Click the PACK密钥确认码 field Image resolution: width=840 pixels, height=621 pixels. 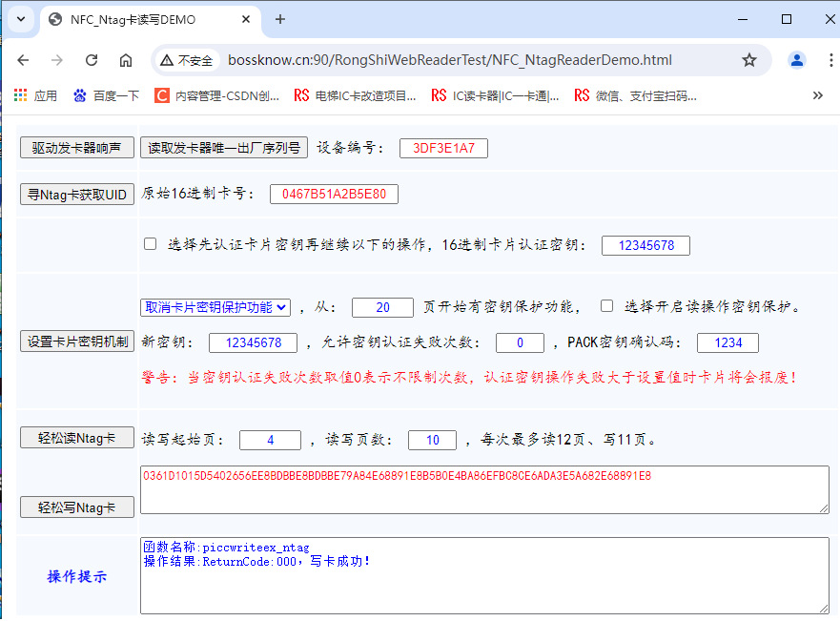pos(727,342)
